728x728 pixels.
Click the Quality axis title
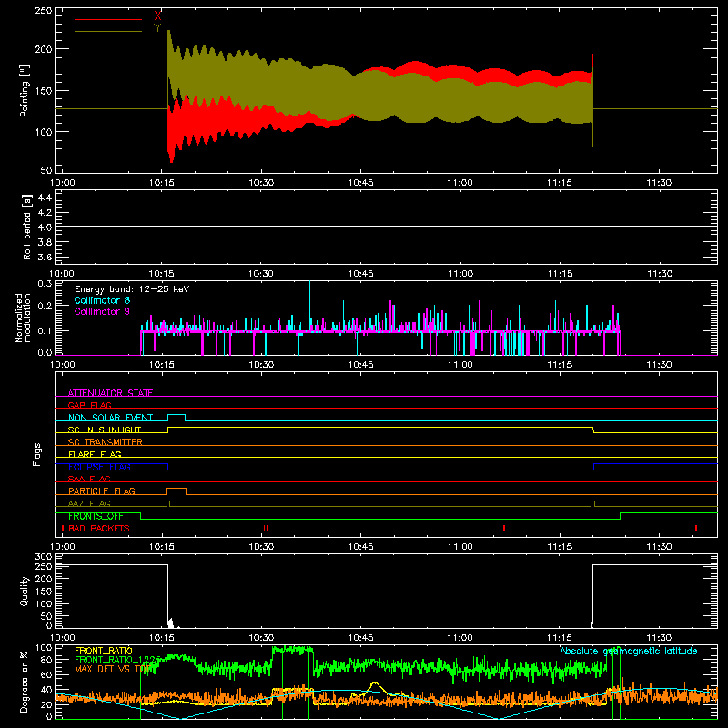(x=25, y=591)
